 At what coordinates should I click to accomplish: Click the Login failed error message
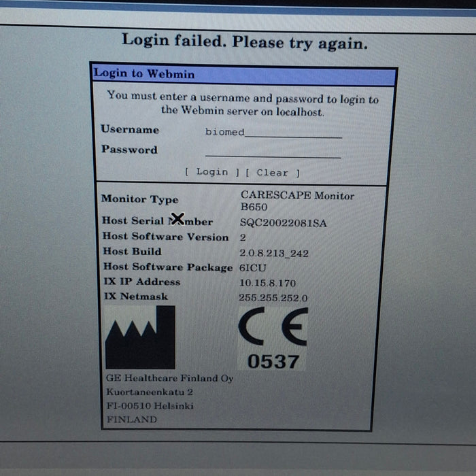click(244, 41)
